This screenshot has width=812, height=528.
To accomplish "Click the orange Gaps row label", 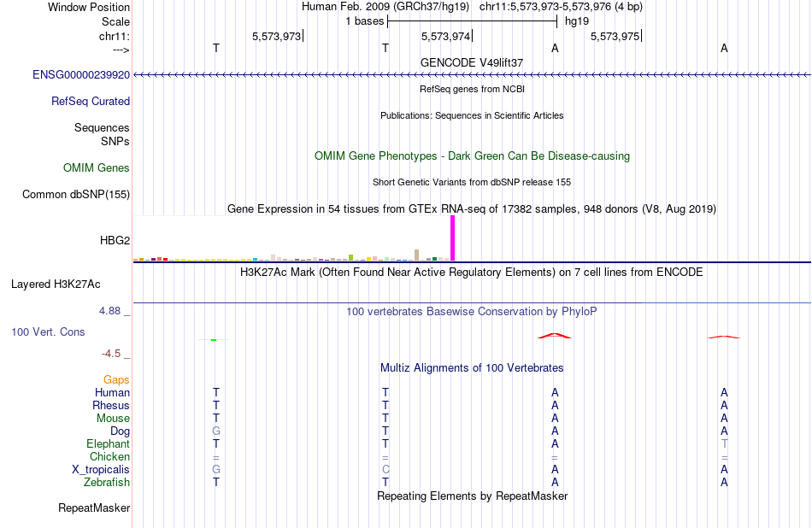I will click(116, 380).
